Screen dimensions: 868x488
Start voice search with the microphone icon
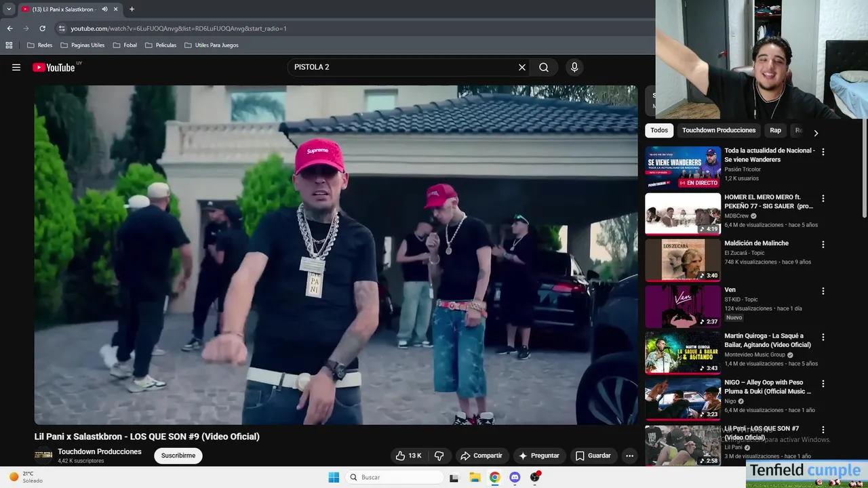point(574,67)
